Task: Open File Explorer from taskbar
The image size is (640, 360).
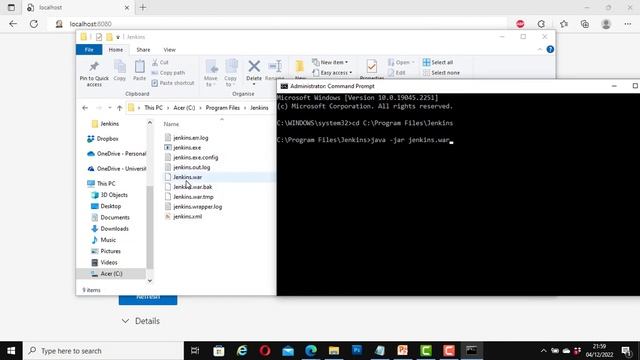Action: [x=334, y=351]
